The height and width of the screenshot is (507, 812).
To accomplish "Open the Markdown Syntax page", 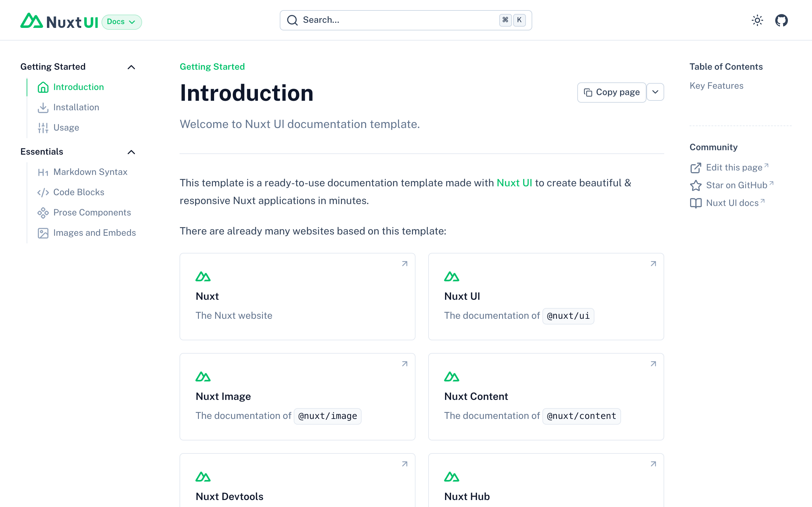I will tap(90, 172).
